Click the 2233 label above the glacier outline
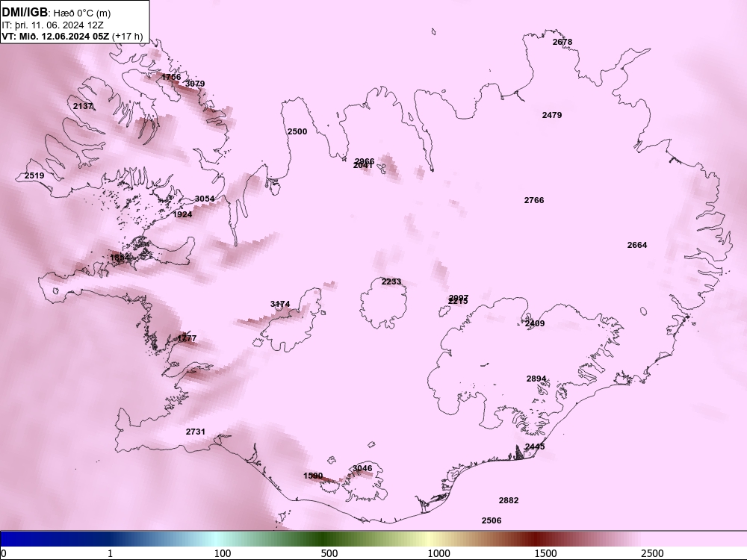 391,282
